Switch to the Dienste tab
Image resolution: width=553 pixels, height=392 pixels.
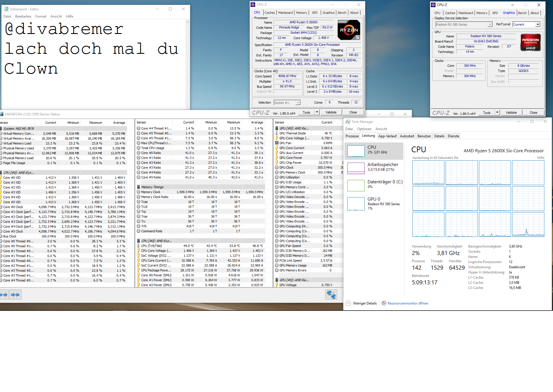point(453,136)
